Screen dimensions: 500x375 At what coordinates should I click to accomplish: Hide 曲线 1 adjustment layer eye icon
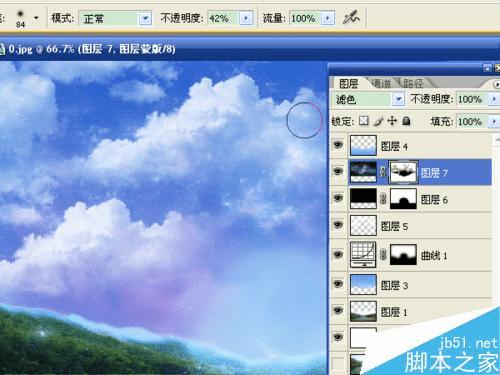click(x=338, y=255)
